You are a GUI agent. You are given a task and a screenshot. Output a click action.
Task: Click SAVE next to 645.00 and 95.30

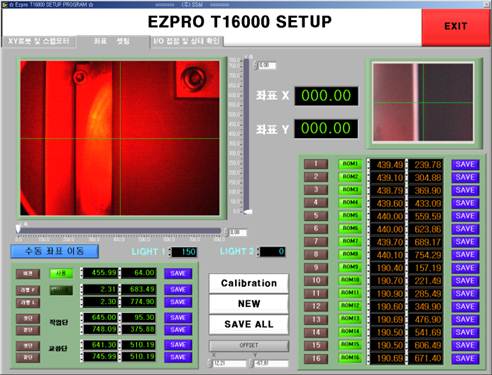pyautogui.click(x=178, y=318)
